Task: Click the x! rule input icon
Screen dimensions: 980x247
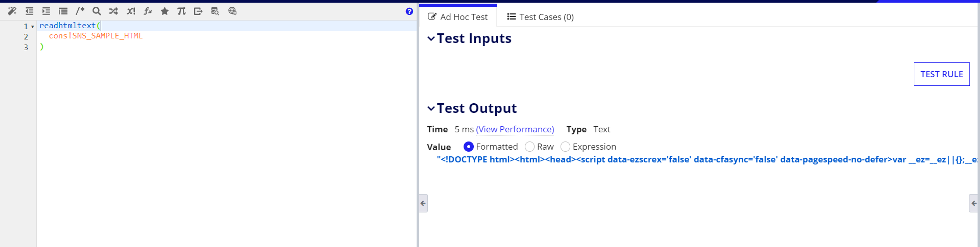Action: [x=131, y=11]
